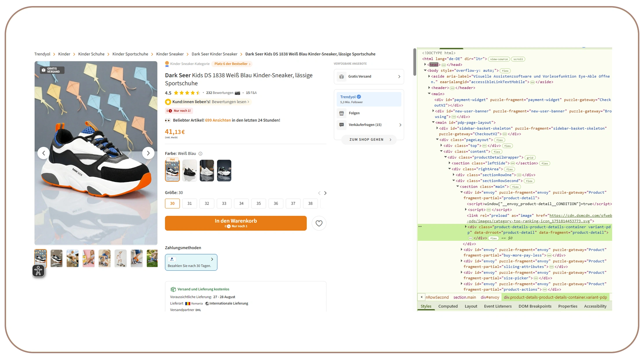Image resolution: width=644 pixels, height=359 pixels.
Task: Expand the sectionRowOne div node
Action: 453,175
